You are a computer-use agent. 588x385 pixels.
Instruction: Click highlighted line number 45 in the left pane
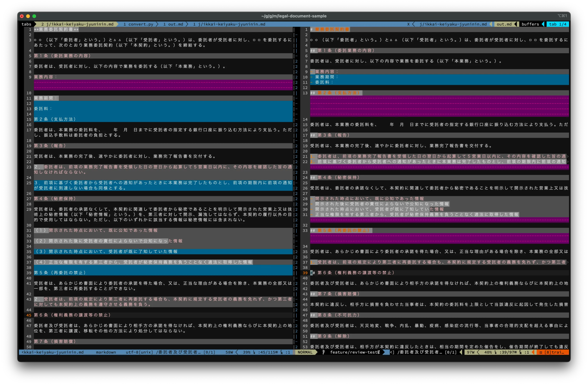pos(29,315)
